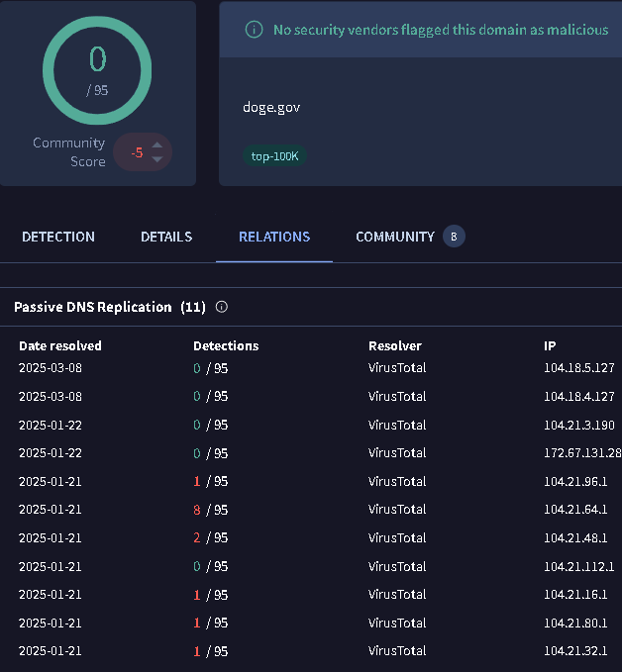Open IP address 104.18.4.127
Viewport: 622px width, 672px height.
click(579, 396)
